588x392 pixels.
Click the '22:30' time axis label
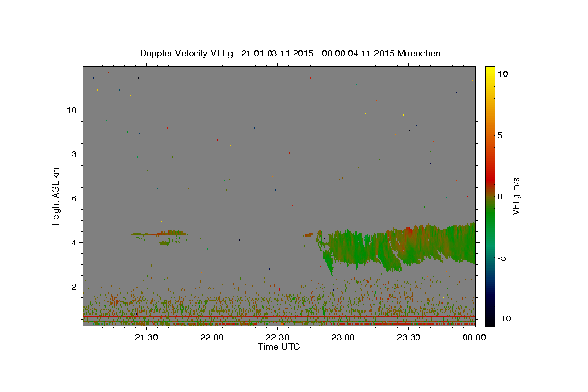[277, 337]
